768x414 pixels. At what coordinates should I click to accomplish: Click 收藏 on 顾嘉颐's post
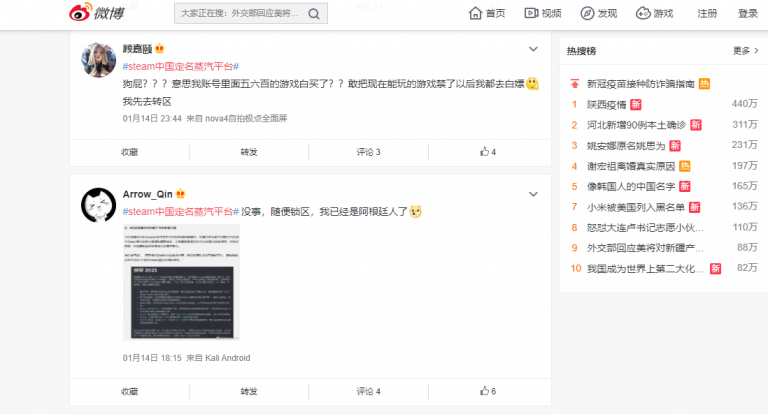tap(129, 152)
